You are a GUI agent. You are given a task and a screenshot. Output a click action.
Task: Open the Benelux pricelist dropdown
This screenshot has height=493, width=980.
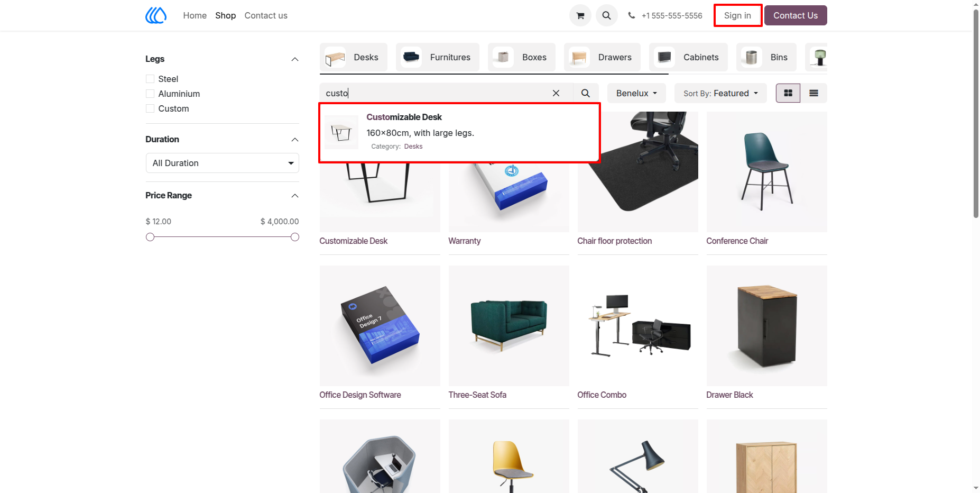(x=636, y=93)
